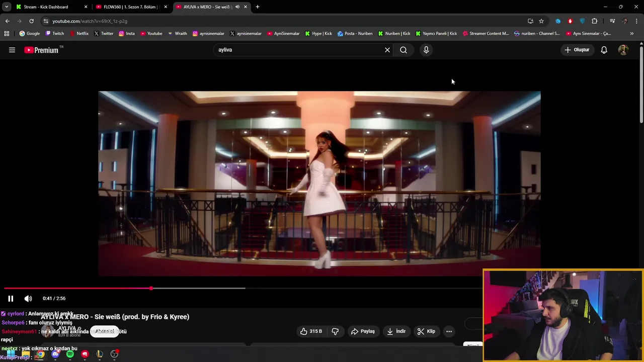Open League of Legends taskbar icon
This screenshot has height=362, width=644.
tap(100, 354)
